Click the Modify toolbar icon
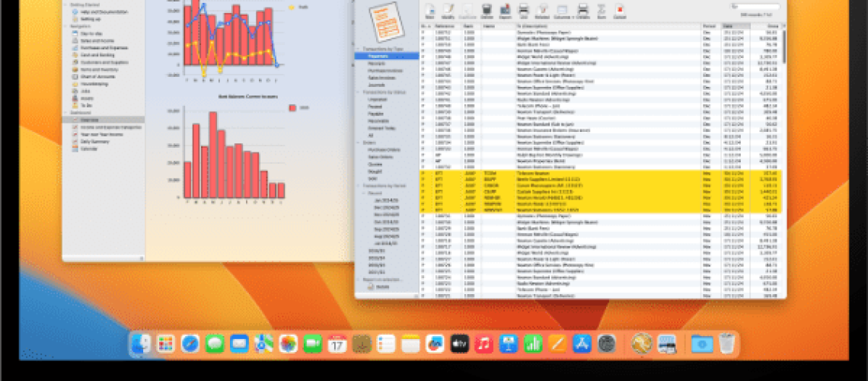868x381 pixels. [448, 11]
